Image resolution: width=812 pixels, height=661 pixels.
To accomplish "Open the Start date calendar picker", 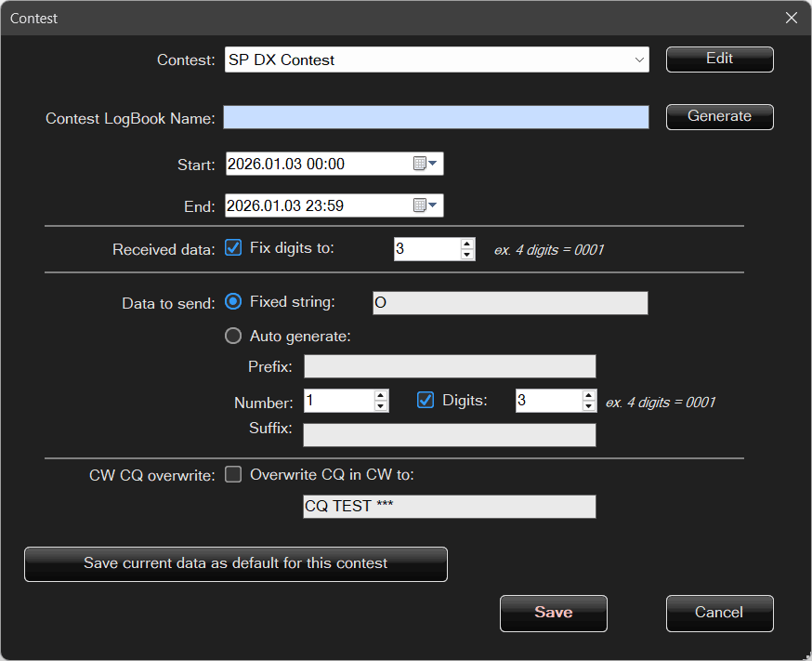I will pyautogui.click(x=425, y=164).
